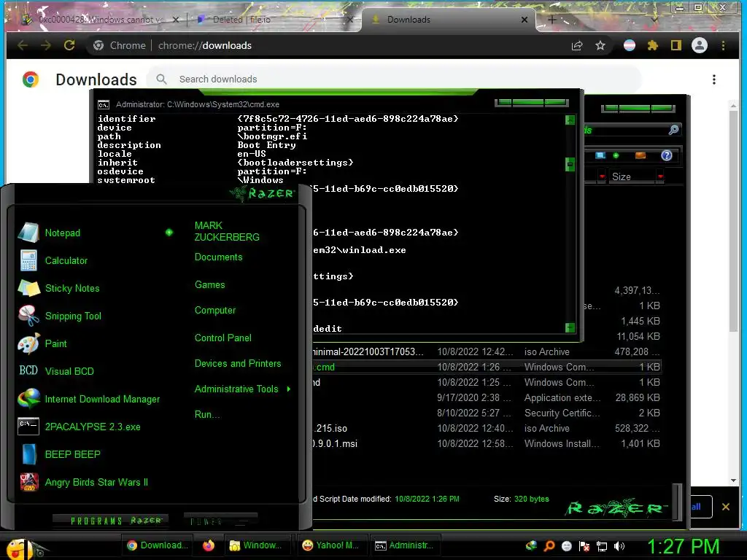747x560 pixels.
Task: Click the volume speaker tray icon
Action: (x=619, y=546)
